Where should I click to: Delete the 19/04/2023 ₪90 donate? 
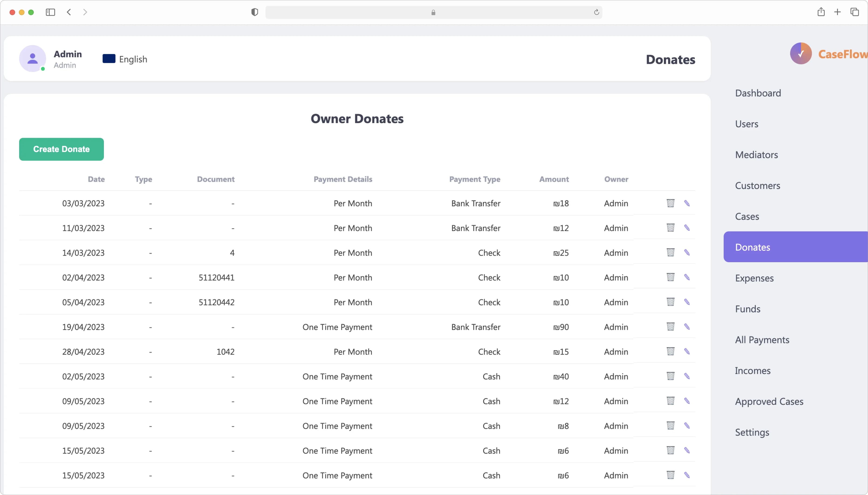coord(670,327)
